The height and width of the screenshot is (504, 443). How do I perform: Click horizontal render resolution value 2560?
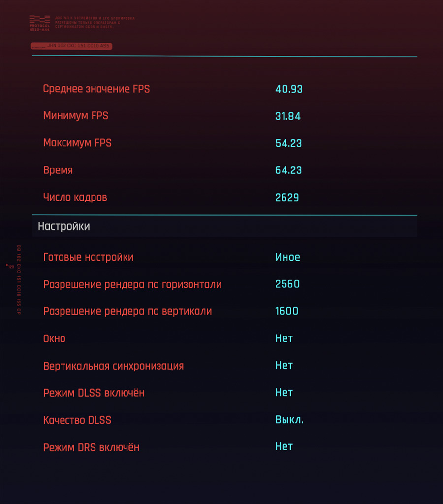coord(287,284)
